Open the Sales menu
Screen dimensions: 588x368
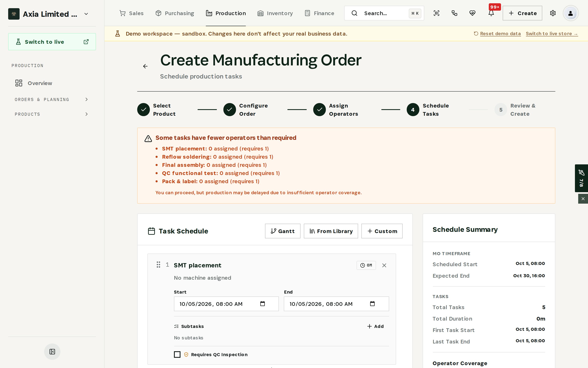tap(131, 13)
